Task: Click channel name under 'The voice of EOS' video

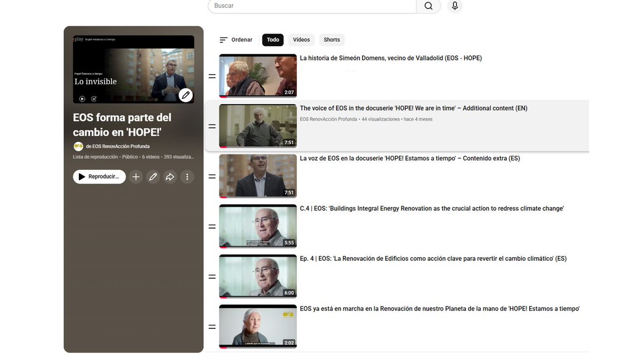Action: [x=328, y=119]
